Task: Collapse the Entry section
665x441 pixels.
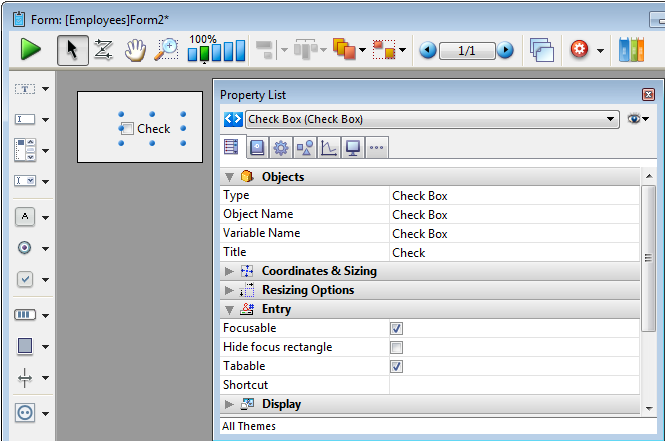Action: (229, 310)
